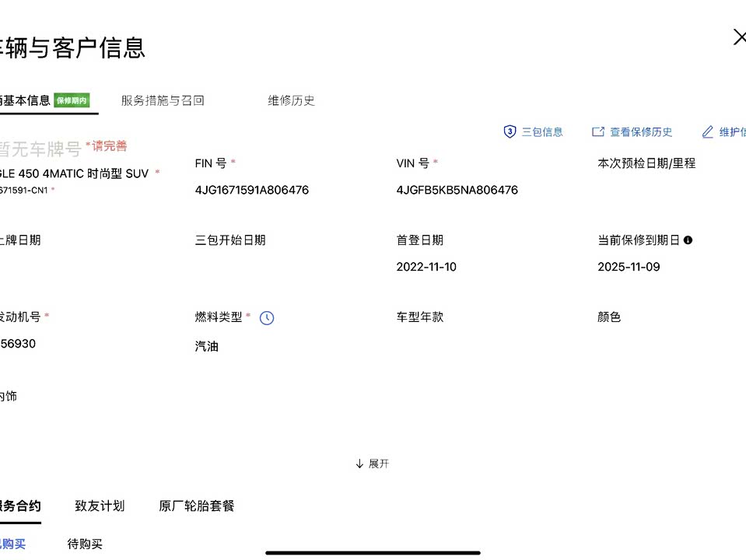Screen dimensions: 746x560
Task: Close the 车辆与客户信息 dialog
Action: tap(738, 37)
